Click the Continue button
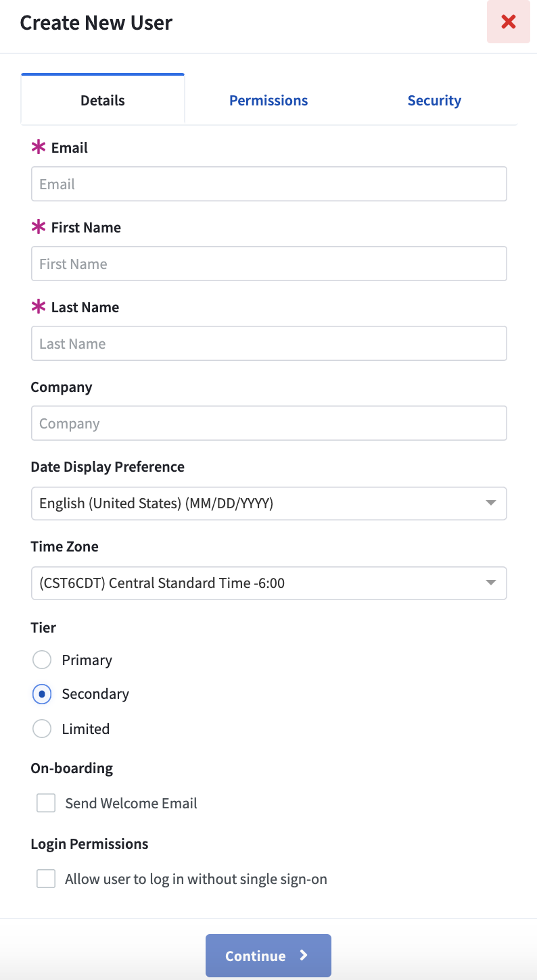This screenshot has width=537, height=980. coord(268,956)
